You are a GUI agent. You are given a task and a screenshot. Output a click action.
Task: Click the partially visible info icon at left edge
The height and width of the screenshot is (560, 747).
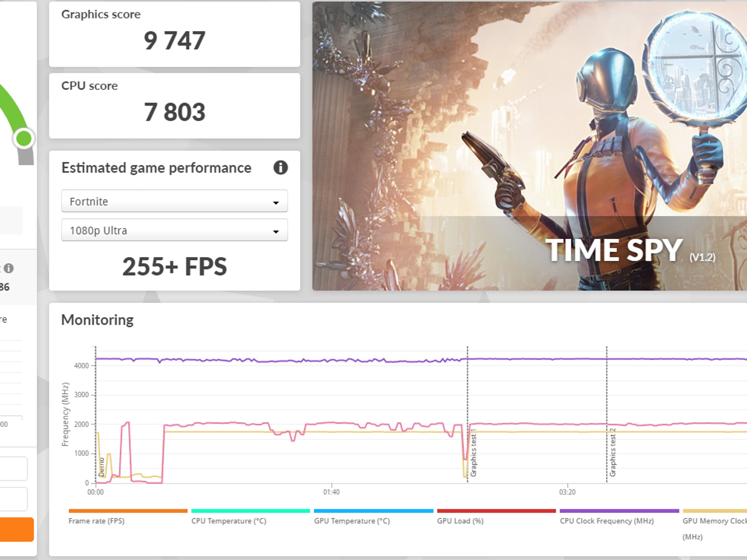click(9, 268)
